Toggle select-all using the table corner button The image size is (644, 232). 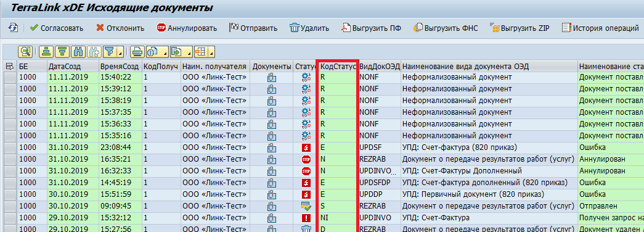click(x=10, y=66)
